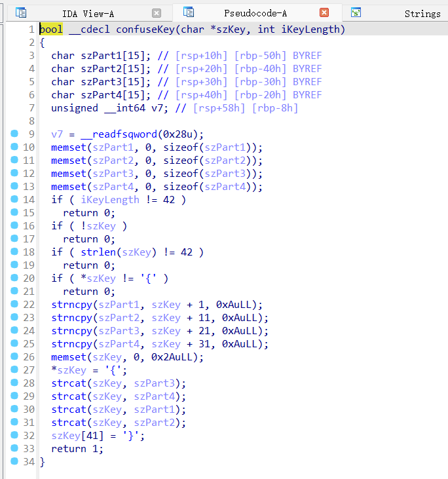Click memset call on line 12
The image size is (448, 479).
[69, 174]
